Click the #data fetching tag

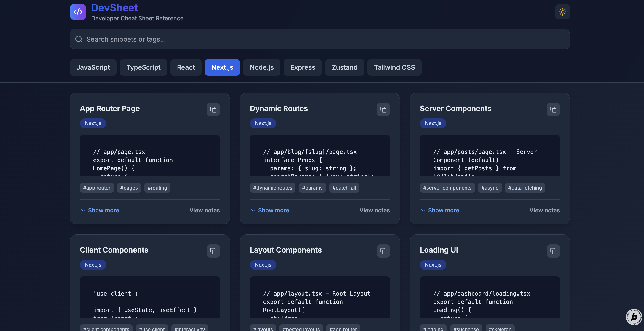click(525, 188)
